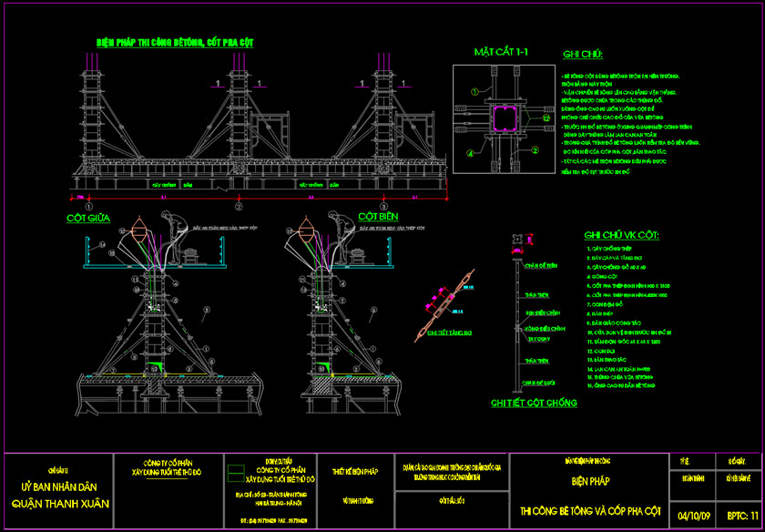
Task: Click the green company logo box in title block
Action: (x=237, y=473)
